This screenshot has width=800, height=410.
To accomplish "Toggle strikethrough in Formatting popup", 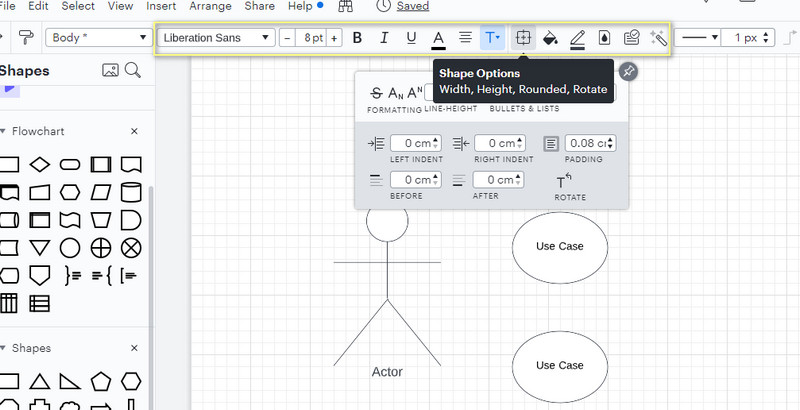I will point(377,93).
